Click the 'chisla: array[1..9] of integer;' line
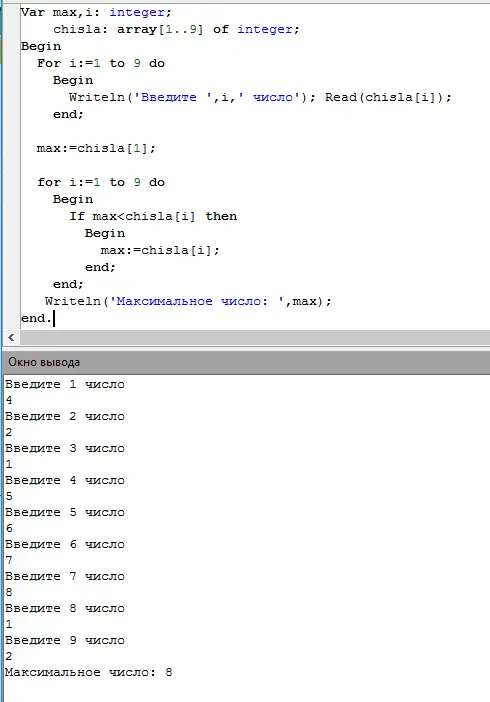 [x=176, y=30]
